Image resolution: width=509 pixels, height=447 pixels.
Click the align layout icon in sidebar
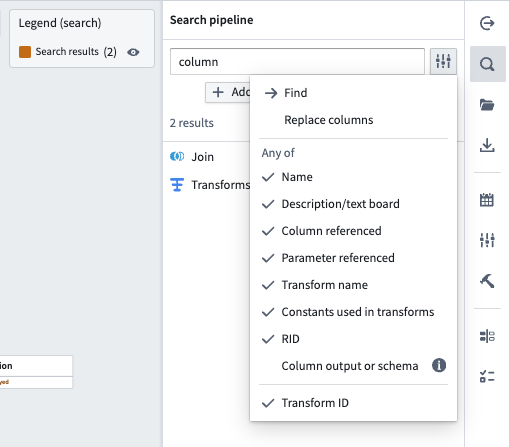pos(487,336)
